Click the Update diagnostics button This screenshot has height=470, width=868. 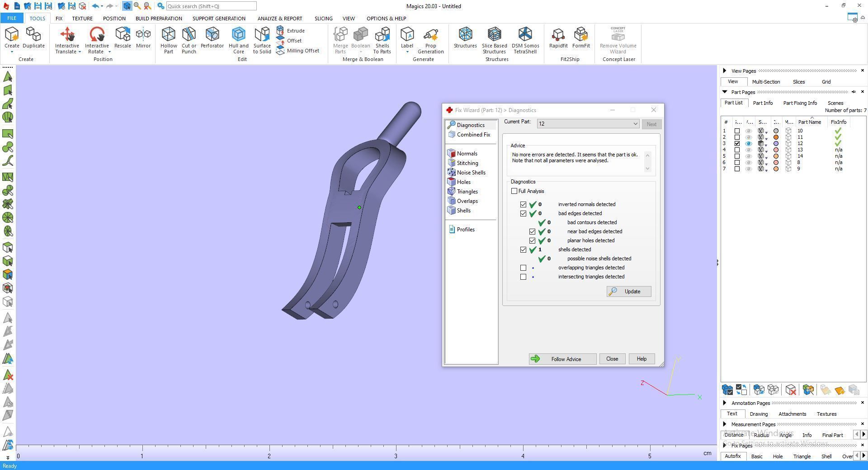pyautogui.click(x=629, y=291)
